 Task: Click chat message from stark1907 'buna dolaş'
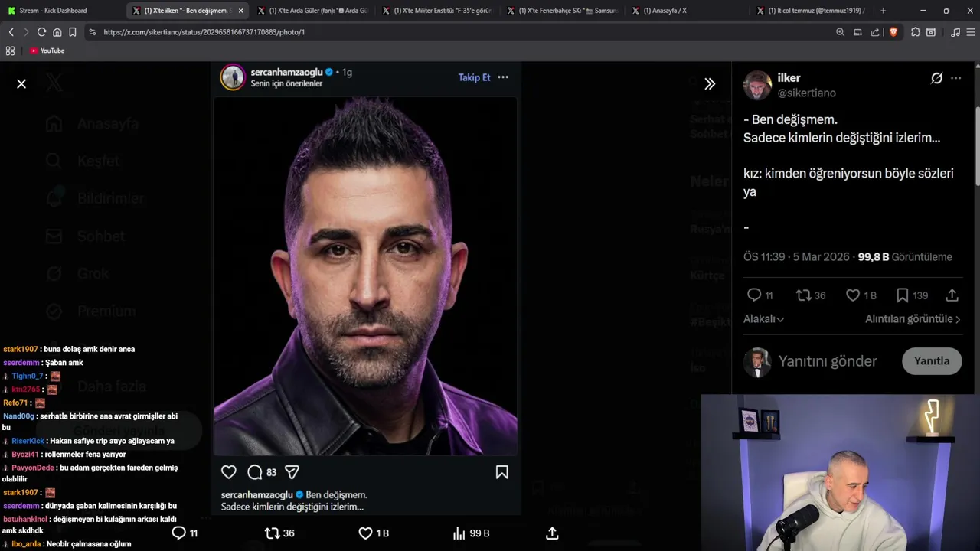[69, 349]
